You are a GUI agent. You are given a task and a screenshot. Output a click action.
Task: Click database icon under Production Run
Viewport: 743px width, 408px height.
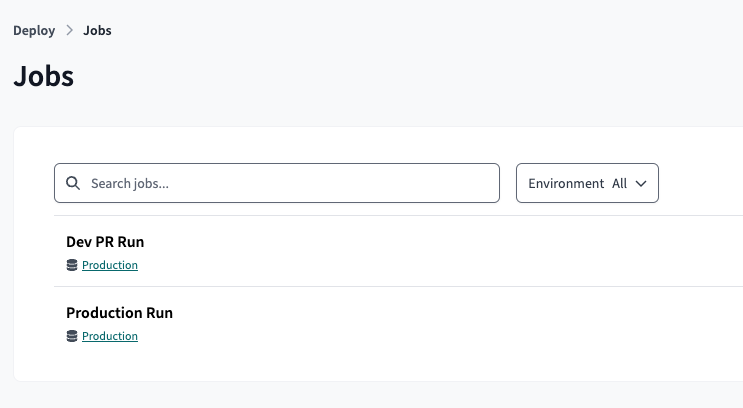pyautogui.click(x=72, y=336)
